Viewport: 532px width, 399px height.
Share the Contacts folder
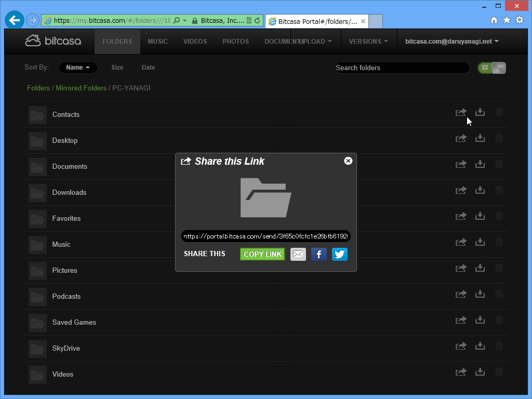point(461,112)
